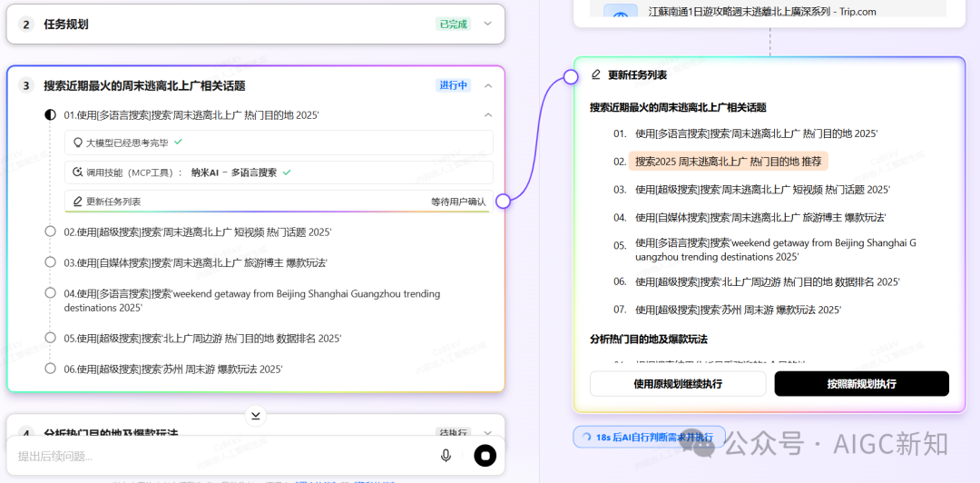The width and height of the screenshot is (980, 483).
Task: Click the 待执行 status badge on step 4
Action: 453,431
